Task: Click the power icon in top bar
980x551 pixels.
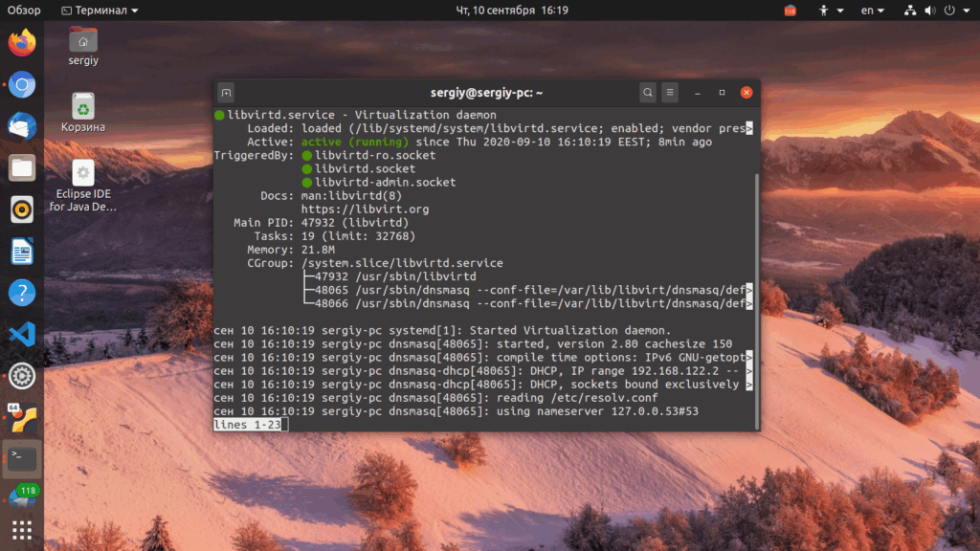Action: 949,10
